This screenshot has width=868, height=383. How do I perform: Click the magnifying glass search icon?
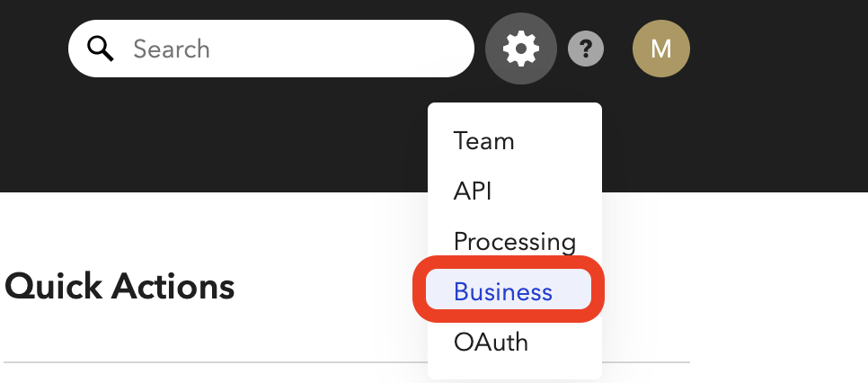(x=101, y=49)
